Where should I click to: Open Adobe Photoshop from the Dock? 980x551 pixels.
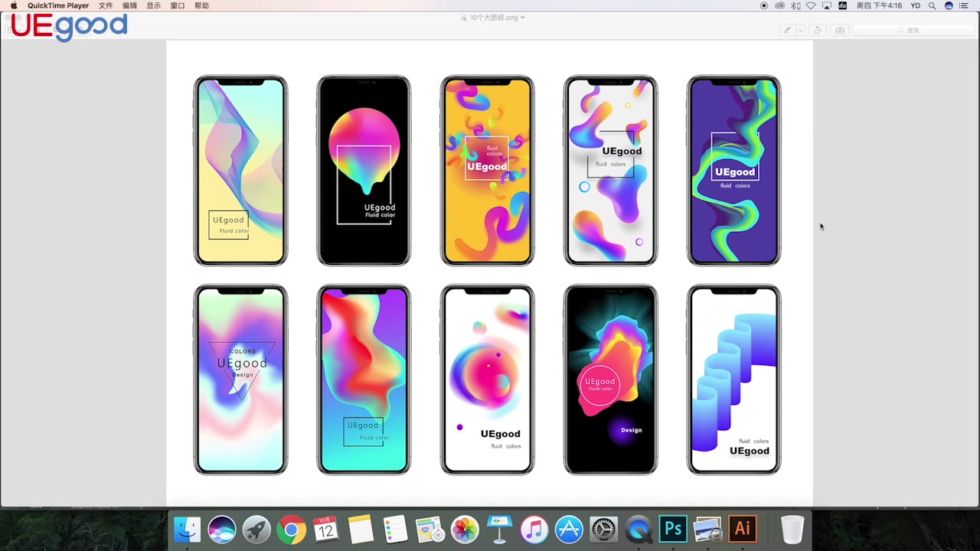pos(672,528)
